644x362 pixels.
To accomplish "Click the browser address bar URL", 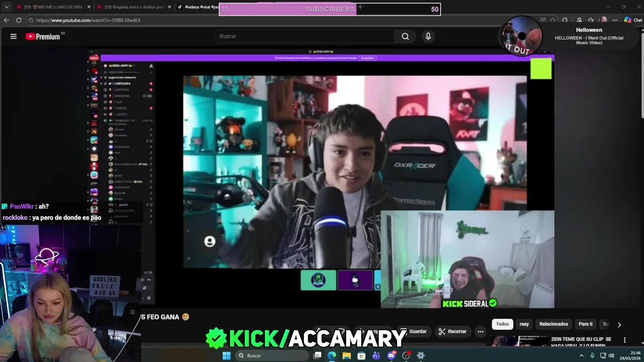I will coord(89,20).
